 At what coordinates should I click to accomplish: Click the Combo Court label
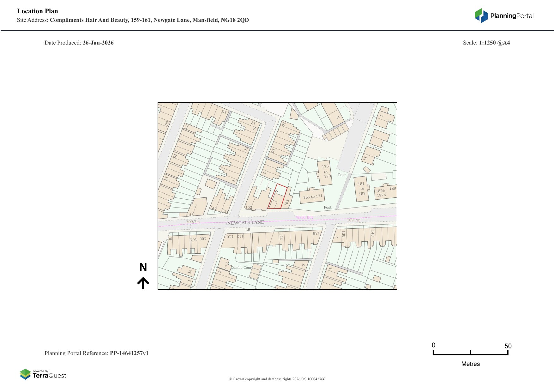[x=242, y=268]
